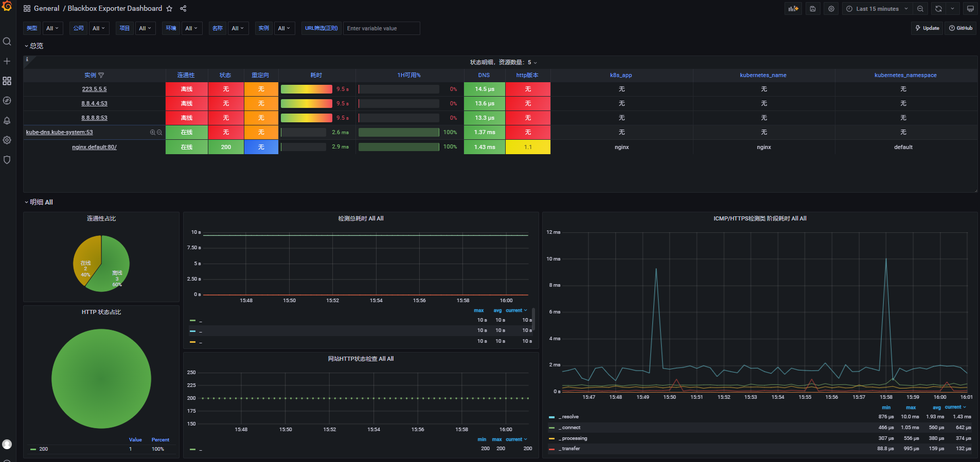
Task: Open the 名称 variable All dropdown
Action: coord(238,28)
